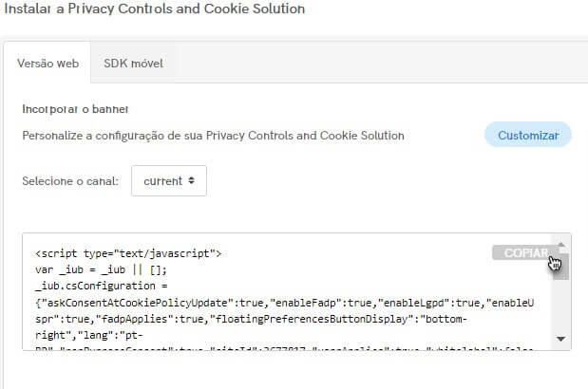The image size is (588, 389).
Task: Copy the embed code with COPIAR
Action: coord(526,252)
